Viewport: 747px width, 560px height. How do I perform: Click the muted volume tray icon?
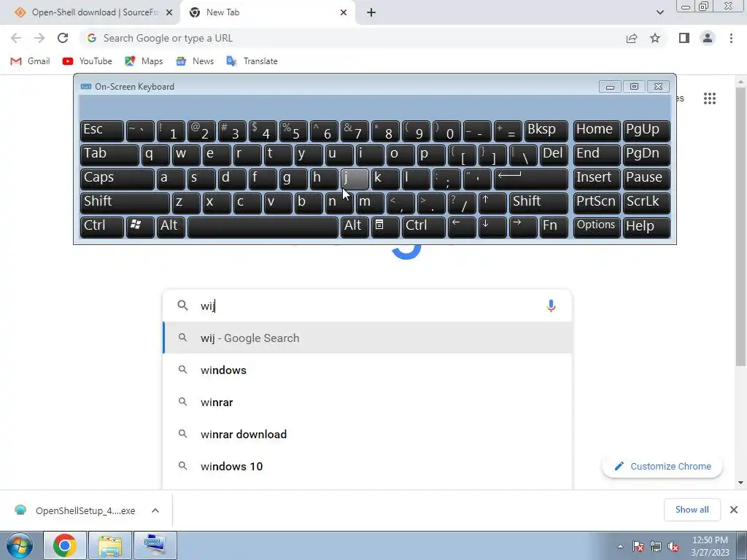coord(673,547)
